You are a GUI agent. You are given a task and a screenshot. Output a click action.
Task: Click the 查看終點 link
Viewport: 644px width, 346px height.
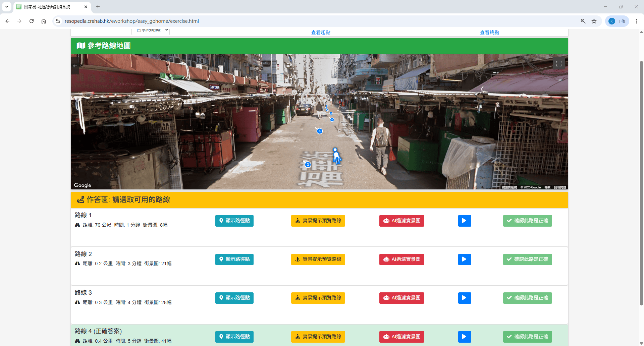click(x=489, y=33)
